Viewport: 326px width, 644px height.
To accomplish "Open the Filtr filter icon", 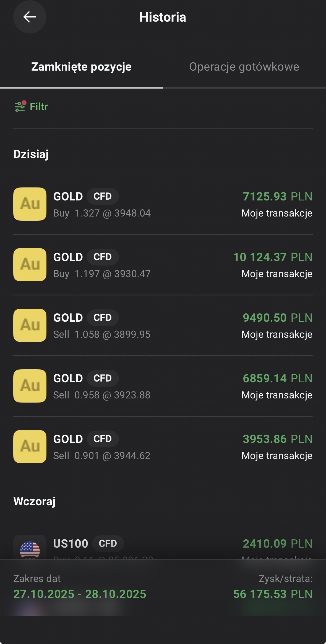I will tap(20, 106).
